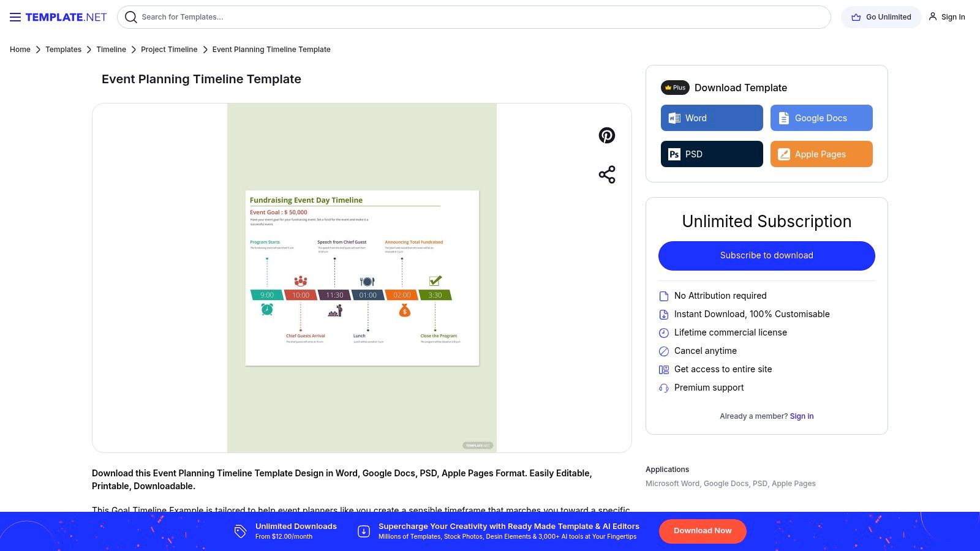Click the Go Unlimited button
The height and width of the screenshot is (551, 980).
pos(881,17)
